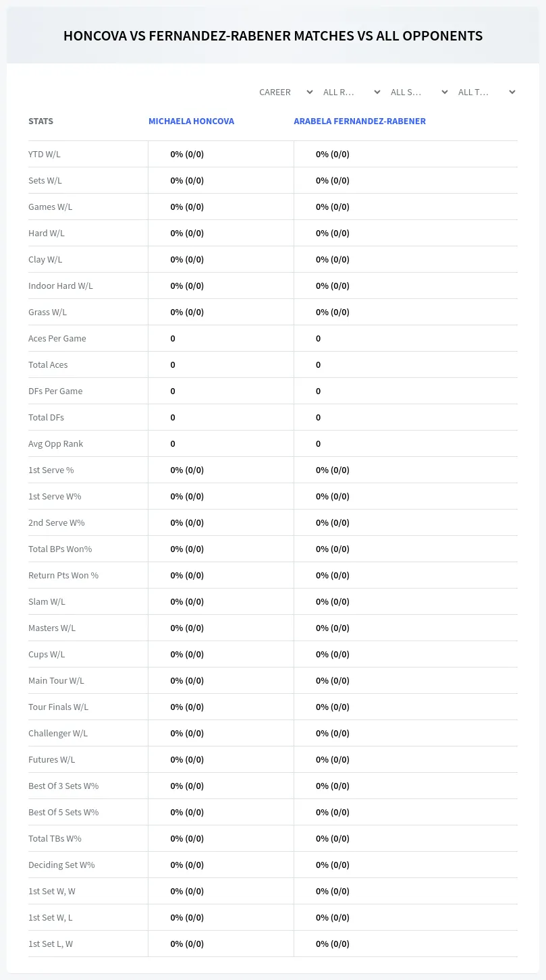Select the YTD W/L row label
Screen dimensions: 546x980
pos(45,154)
